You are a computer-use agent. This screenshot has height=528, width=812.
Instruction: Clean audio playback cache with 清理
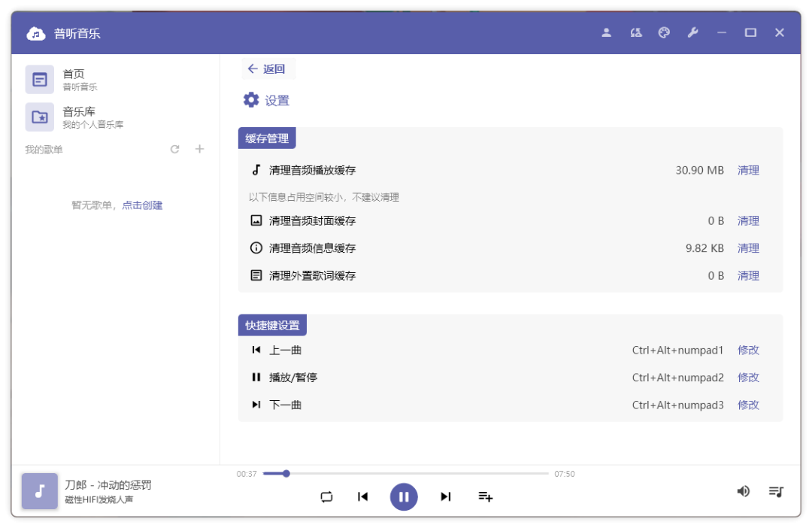(x=748, y=170)
